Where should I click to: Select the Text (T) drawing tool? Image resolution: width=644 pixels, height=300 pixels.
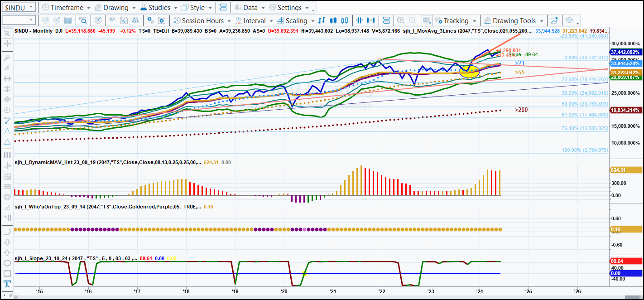click(x=7, y=284)
